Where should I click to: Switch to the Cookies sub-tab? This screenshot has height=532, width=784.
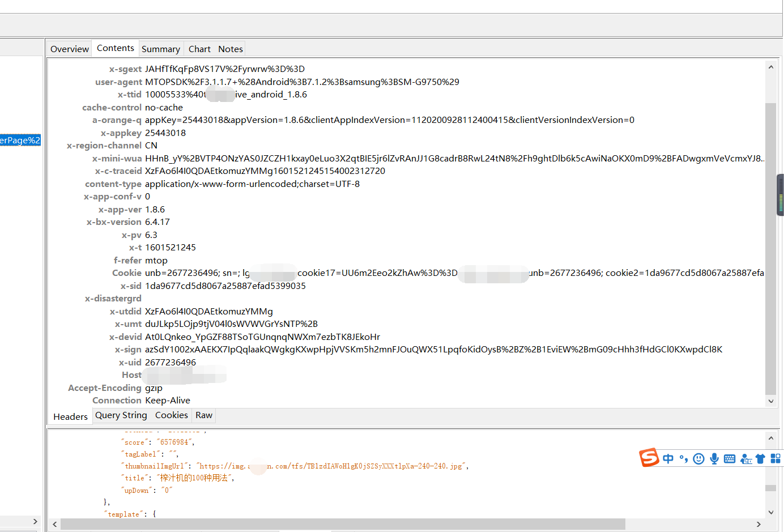point(171,415)
